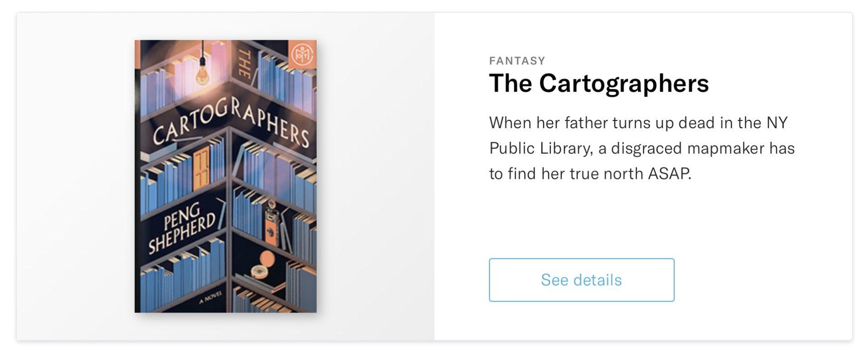Click the small orange door on cover
This screenshot has width=868, height=350.
[201, 170]
